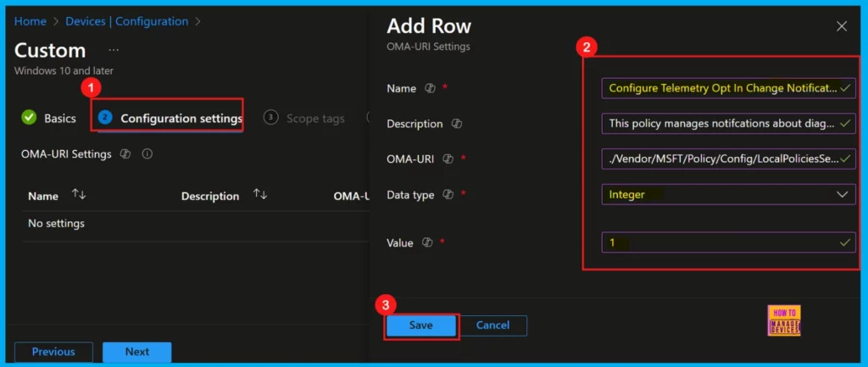The width and height of the screenshot is (868, 367).
Task: Show info tooltip for OMA-URI Settings
Action: [x=147, y=154]
